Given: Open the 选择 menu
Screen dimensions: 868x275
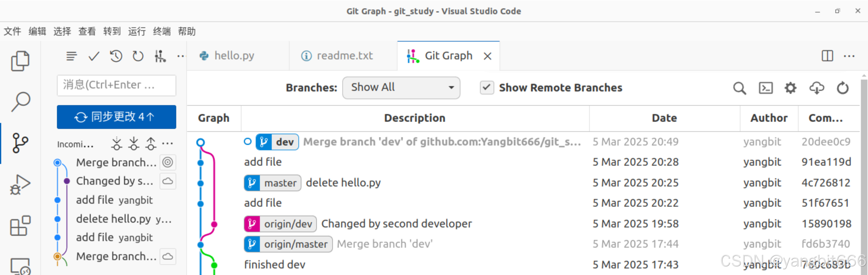Looking at the screenshot, I should pos(62,31).
